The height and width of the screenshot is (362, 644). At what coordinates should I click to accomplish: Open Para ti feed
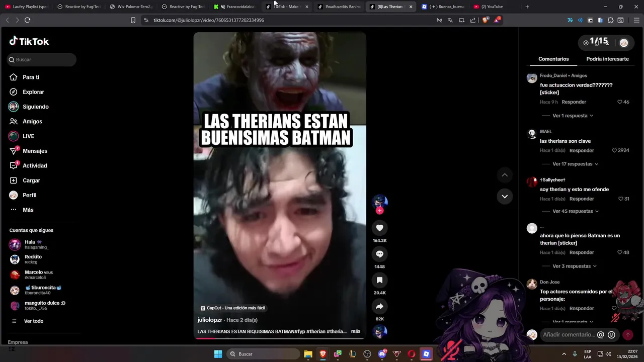click(31, 77)
